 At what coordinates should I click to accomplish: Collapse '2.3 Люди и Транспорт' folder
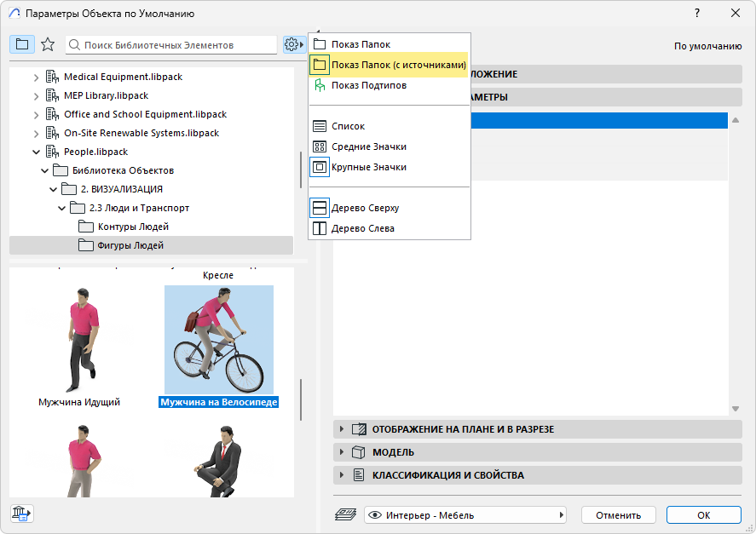61,208
